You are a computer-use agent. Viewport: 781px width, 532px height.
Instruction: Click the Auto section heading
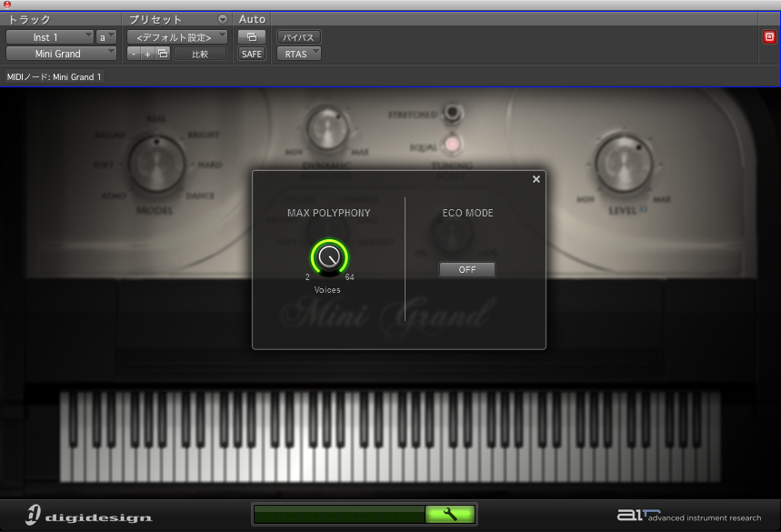point(252,19)
